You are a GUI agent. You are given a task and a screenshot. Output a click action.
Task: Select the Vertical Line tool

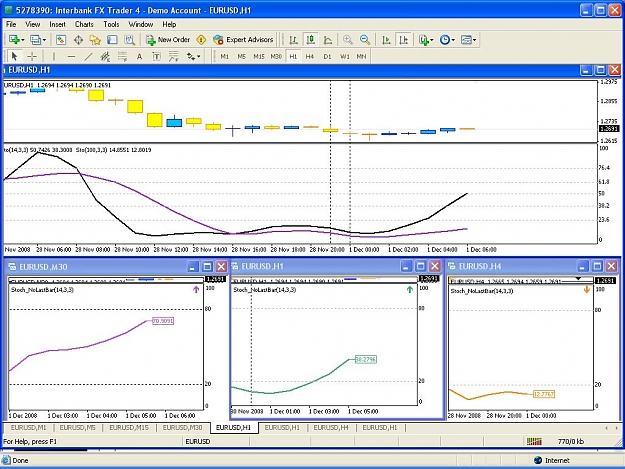coord(54,57)
